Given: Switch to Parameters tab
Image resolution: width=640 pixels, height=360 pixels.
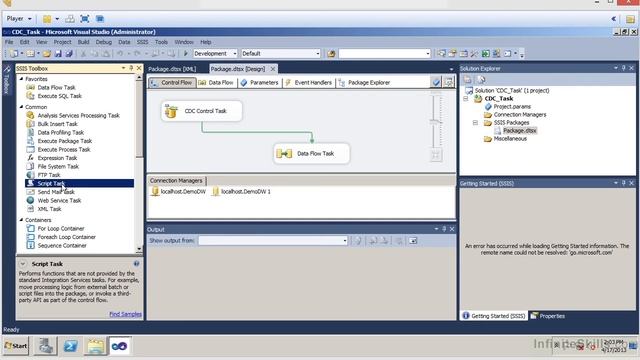Looking at the screenshot, I should (x=259, y=82).
